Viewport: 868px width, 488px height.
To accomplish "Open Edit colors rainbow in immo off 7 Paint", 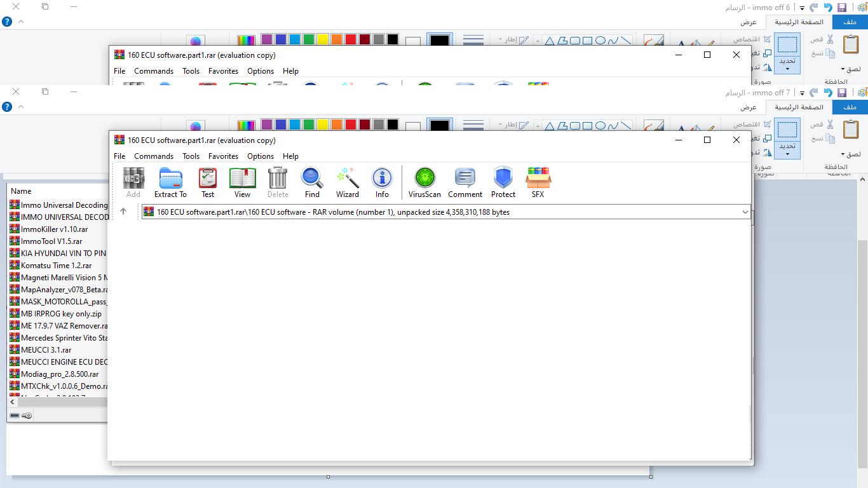I will coord(246,125).
